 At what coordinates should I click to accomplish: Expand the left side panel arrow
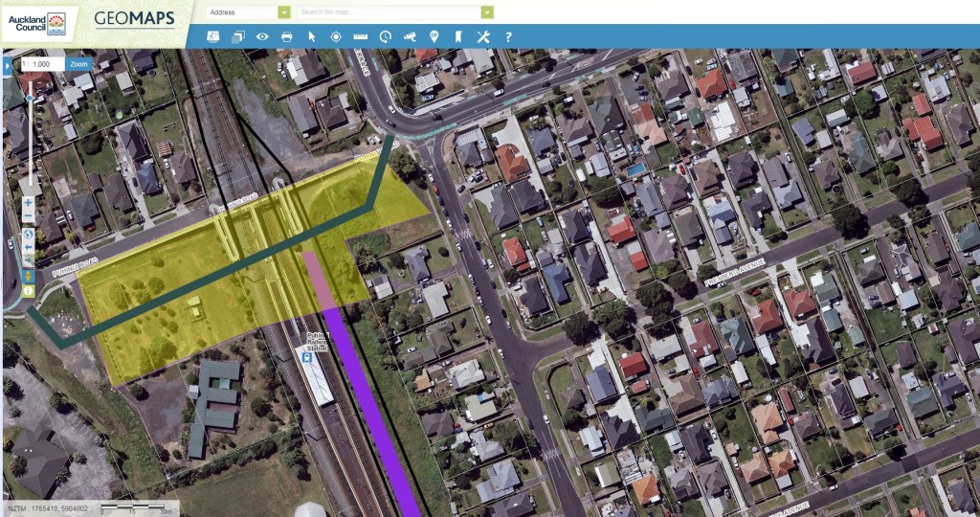tap(7, 65)
